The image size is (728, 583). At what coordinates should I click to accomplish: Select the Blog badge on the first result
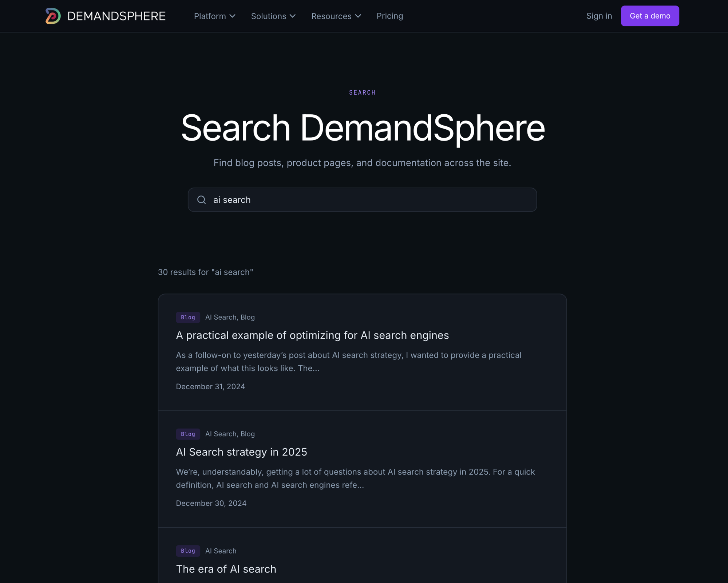pyautogui.click(x=188, y=317)
